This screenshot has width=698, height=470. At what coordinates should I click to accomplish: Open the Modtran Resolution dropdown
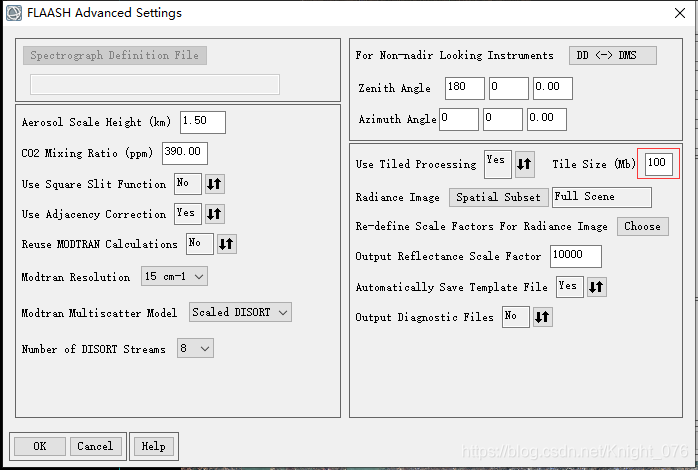174,276
